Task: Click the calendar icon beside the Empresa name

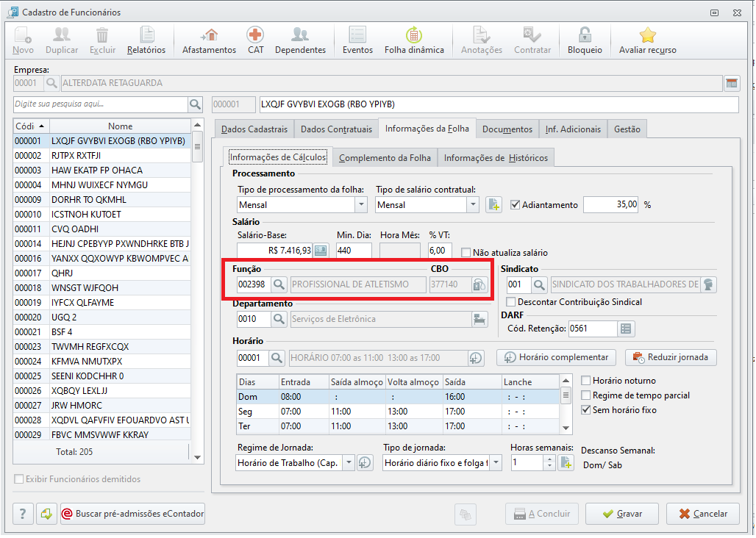Action: coord(732,83)
